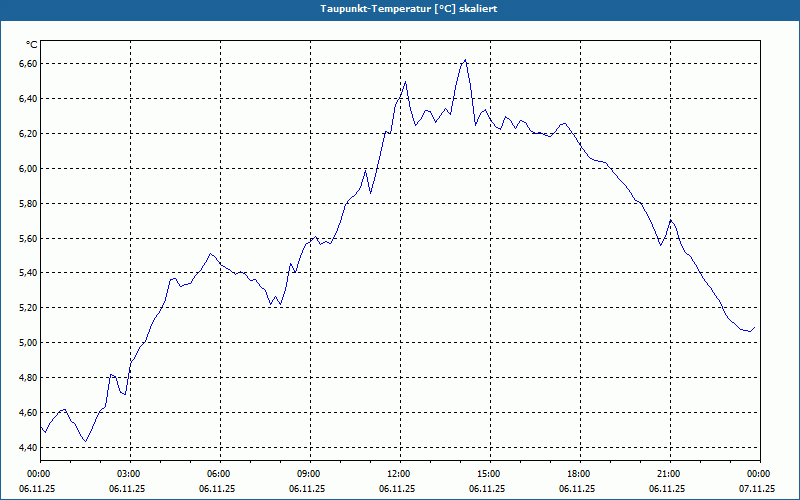Click the 21:00 time axis label
The height and width of the screenshot is (500, 800).
[669, 474]
